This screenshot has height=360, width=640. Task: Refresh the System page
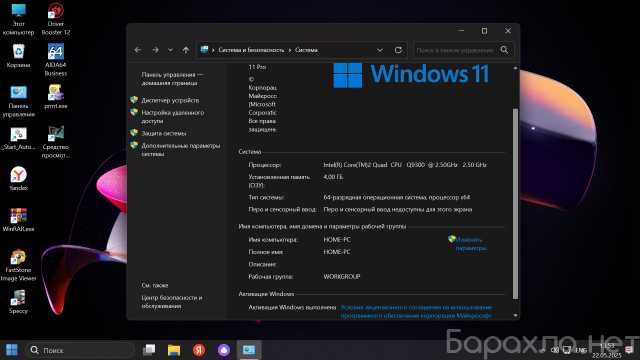click(398, 50)
